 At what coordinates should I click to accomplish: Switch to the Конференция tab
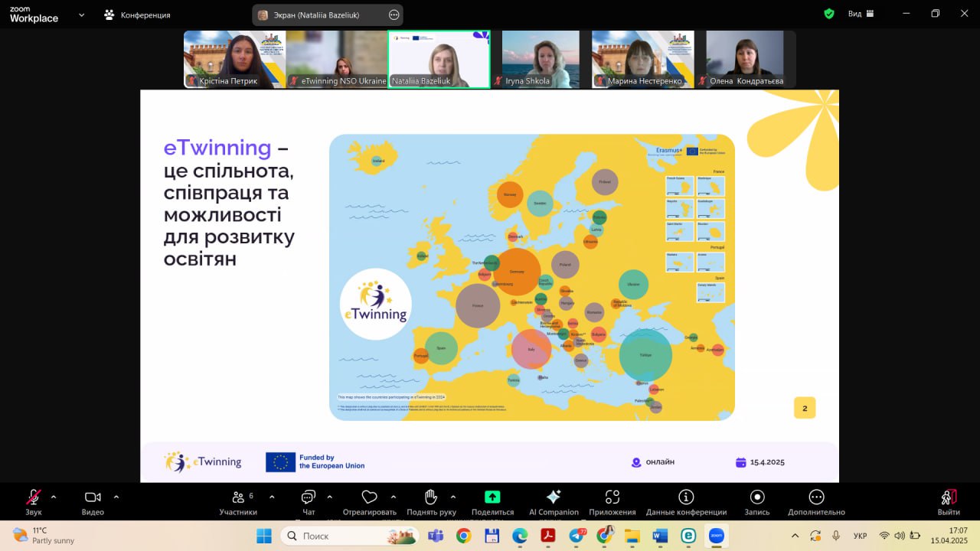click(137, 15)
